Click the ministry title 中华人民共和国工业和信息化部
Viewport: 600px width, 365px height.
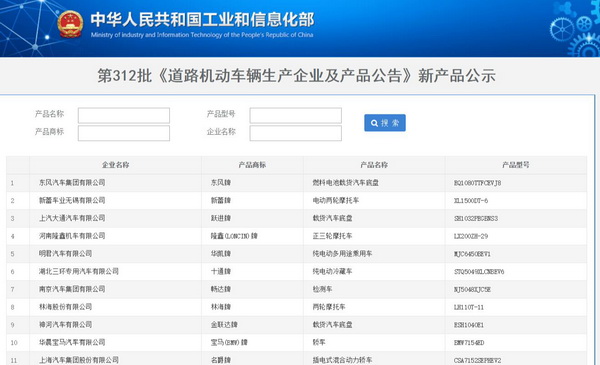pos(202,20)
